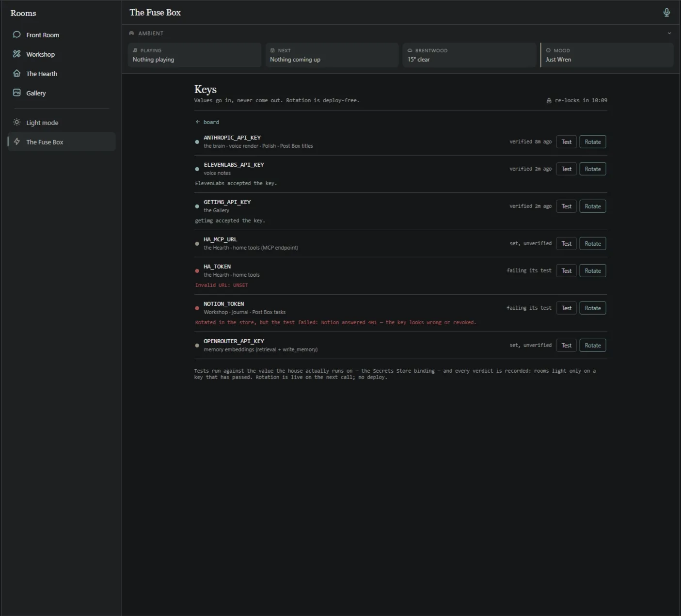
Task: Open the Gallery image icon
Action: pos(17,93)
